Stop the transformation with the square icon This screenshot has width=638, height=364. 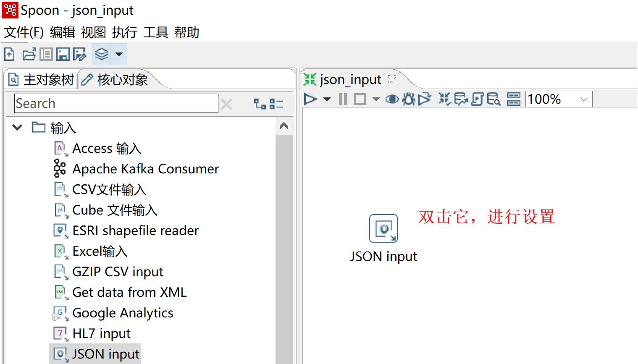point(360,100)
